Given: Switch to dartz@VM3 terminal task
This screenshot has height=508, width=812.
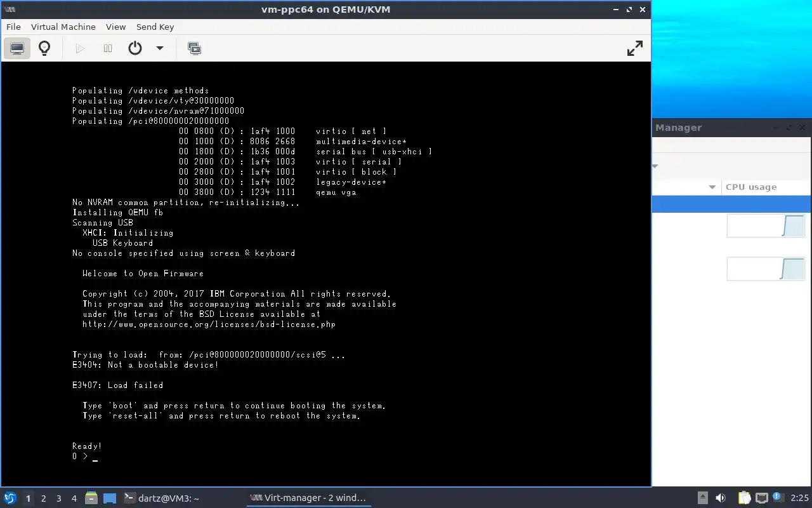Looking at the screenshot, I should [x=162, y=498].
